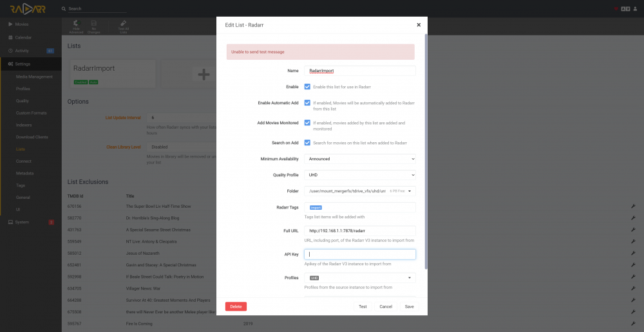
Task: Click wrench icon for If Beale Street row
Action: 633,277
